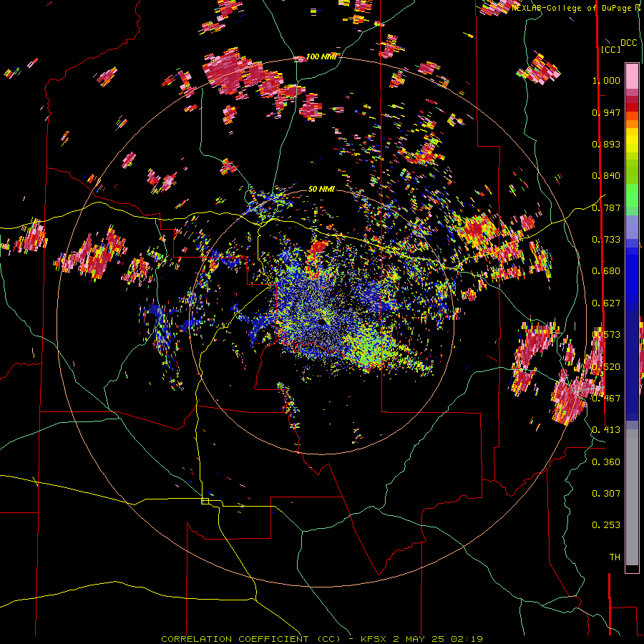Click the 0.413 scale value
The image size is (644, 644).
click(x=606, y=430)
